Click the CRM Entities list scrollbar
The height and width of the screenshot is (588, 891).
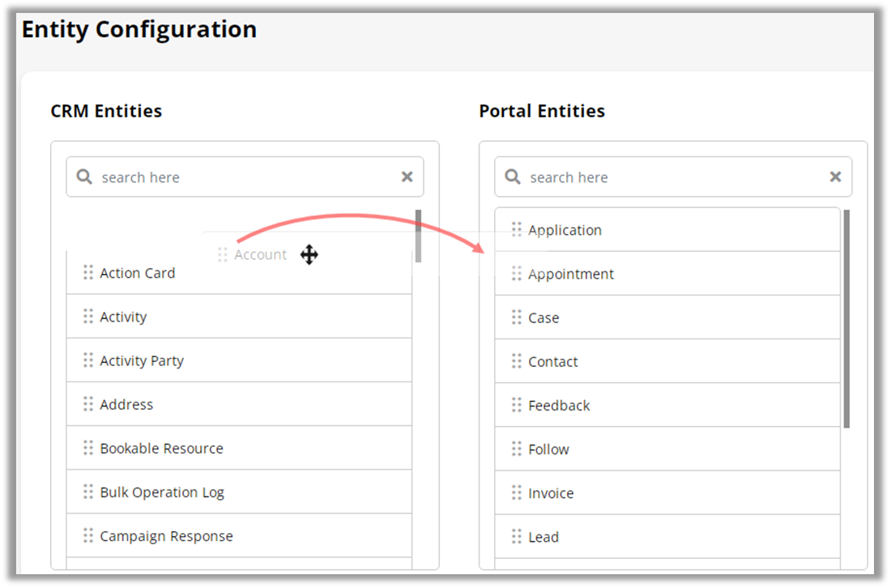point(418,236)
